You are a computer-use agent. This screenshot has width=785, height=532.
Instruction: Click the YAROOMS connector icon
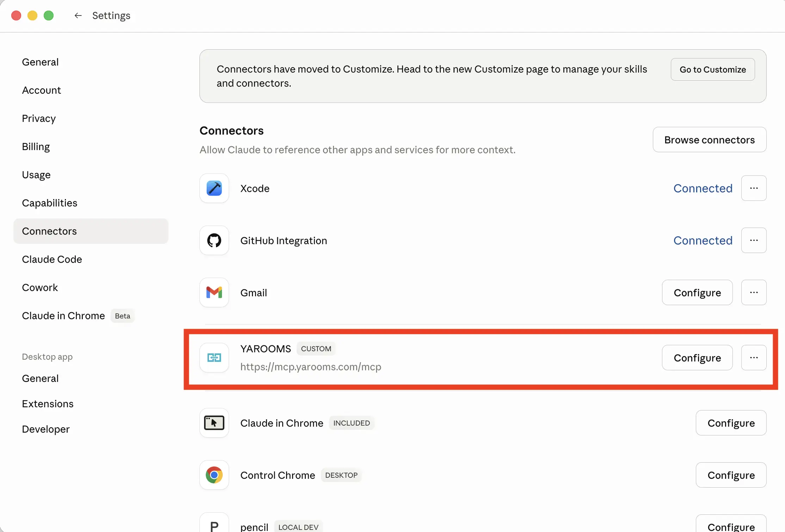coord(214,358)
